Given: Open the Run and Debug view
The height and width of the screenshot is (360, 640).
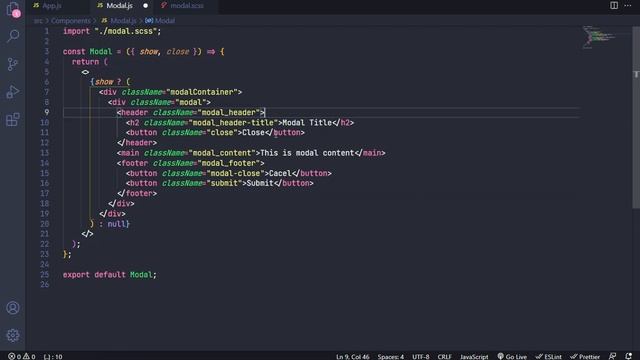Looking at the screenshot, I should [13, 92].
